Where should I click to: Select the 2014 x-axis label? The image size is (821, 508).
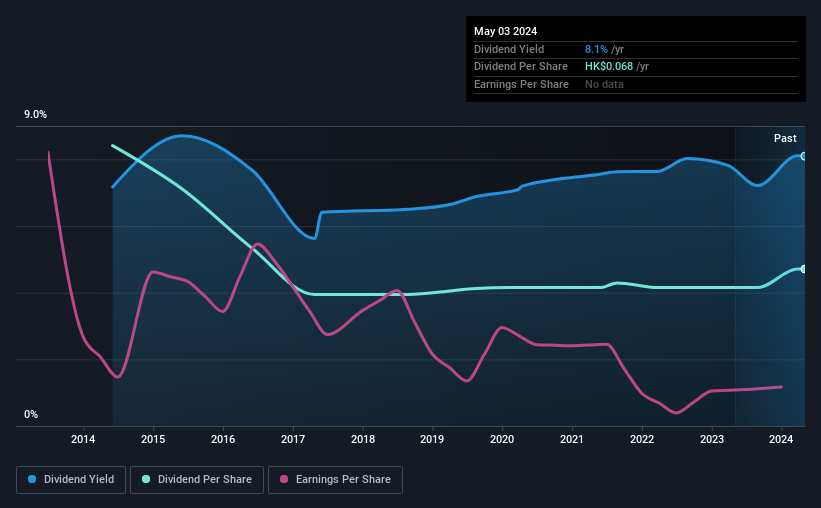(x=83, y=439)
